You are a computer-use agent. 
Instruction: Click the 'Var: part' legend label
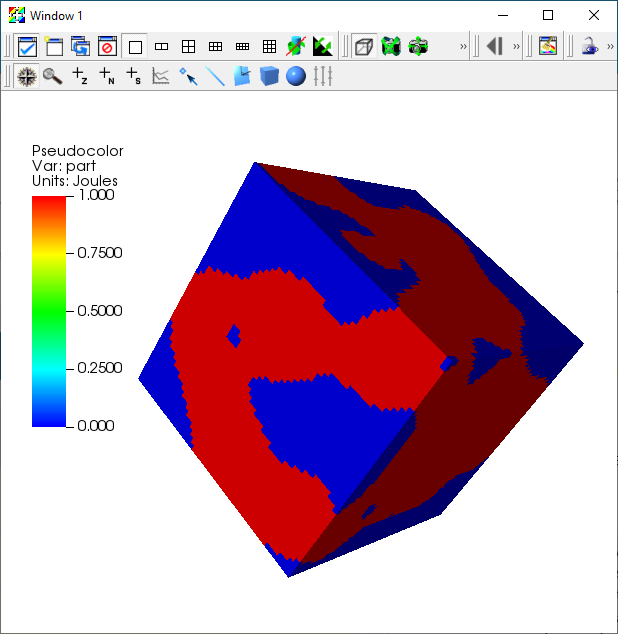pyautogui.click(x=64, y=166)
